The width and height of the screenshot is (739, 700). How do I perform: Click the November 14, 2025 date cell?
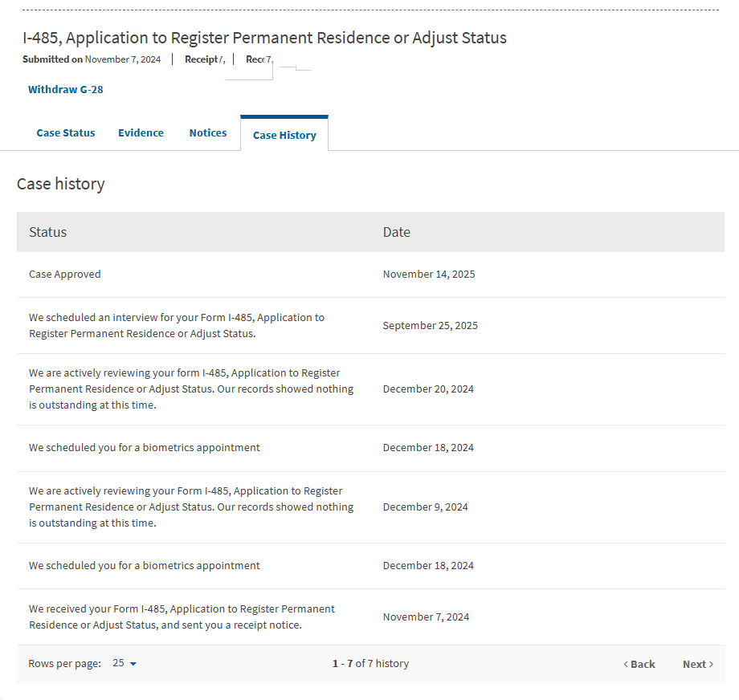[x=429, y=275]
